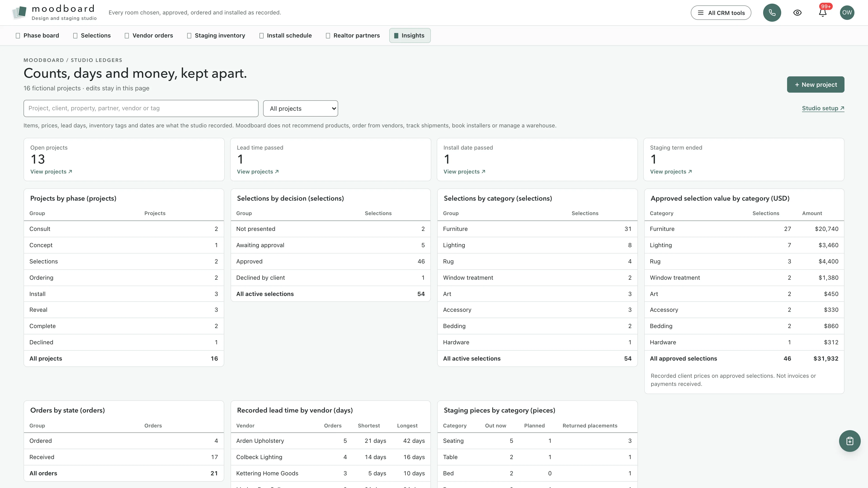The width and height of the screenshot is (868, 488).
Task: Click the $4,400 Rug amount
Action: pos(828,261)
